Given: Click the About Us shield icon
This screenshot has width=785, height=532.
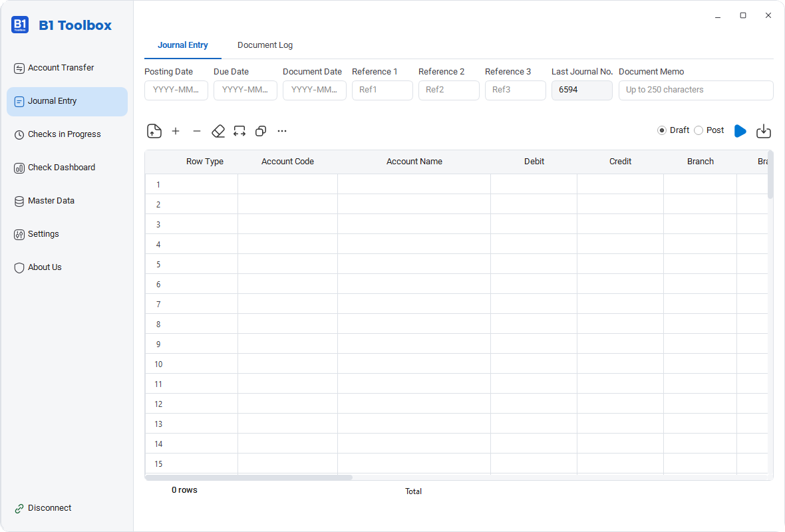Looking at the screenshot, I should (19, 268).
